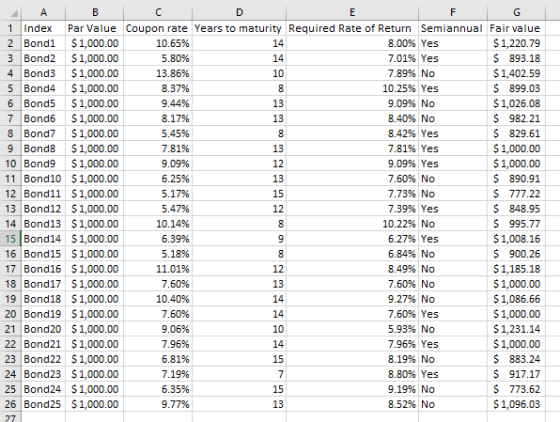This screenshot has height=422, width=560.
Task: Select the 'Bond8' cell
Action: tap(44, 149)
